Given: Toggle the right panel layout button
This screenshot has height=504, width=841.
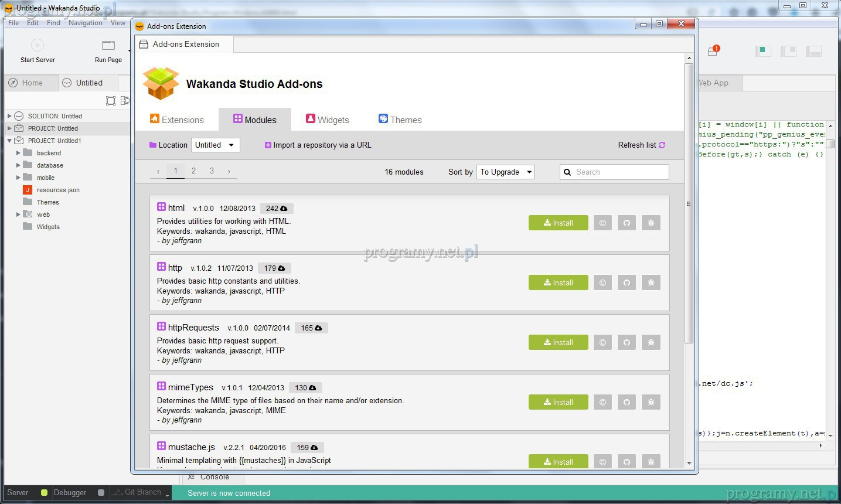Looking at the screenshot, I should pyautogui.click(x=788, y=51).
